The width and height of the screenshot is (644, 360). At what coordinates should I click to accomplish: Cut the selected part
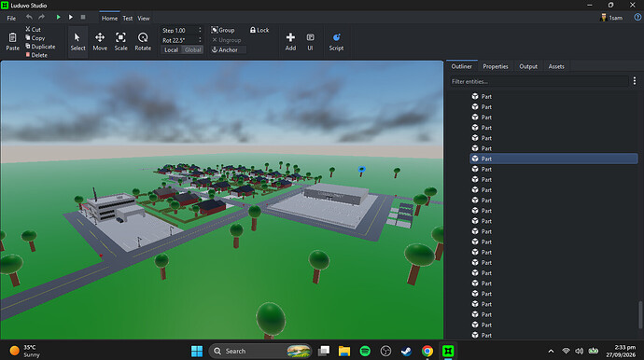click(x=33, y=30)
